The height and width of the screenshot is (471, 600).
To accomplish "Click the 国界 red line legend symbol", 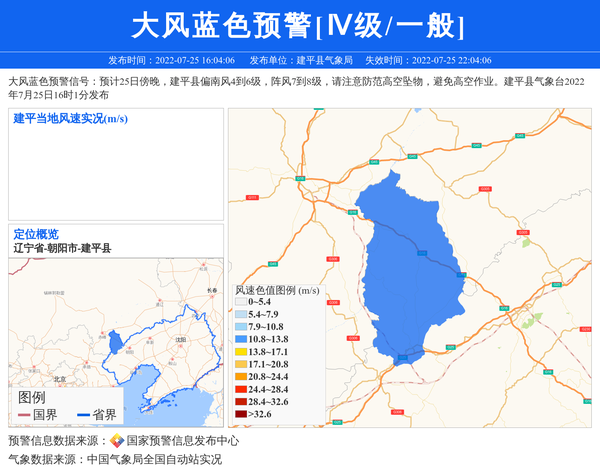I will [23, 414].
